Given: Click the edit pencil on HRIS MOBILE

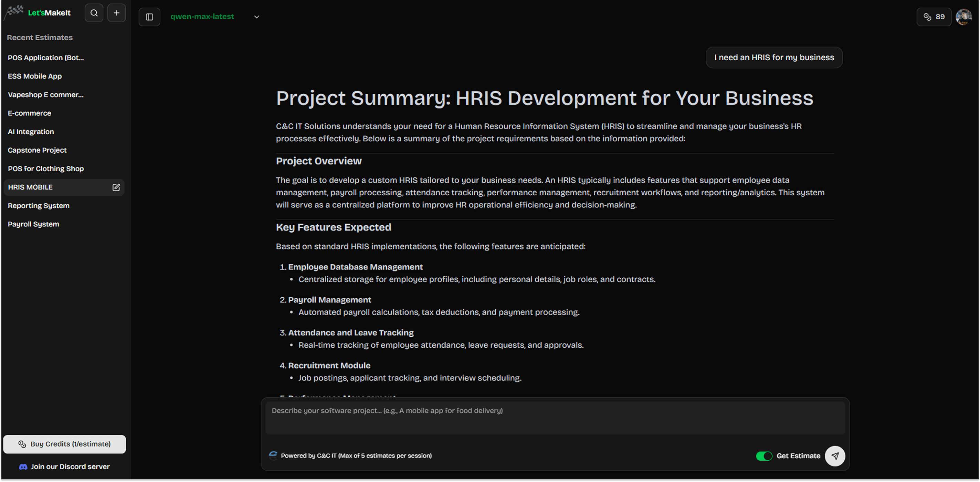Looking at the screenshot, I should 116,187.
